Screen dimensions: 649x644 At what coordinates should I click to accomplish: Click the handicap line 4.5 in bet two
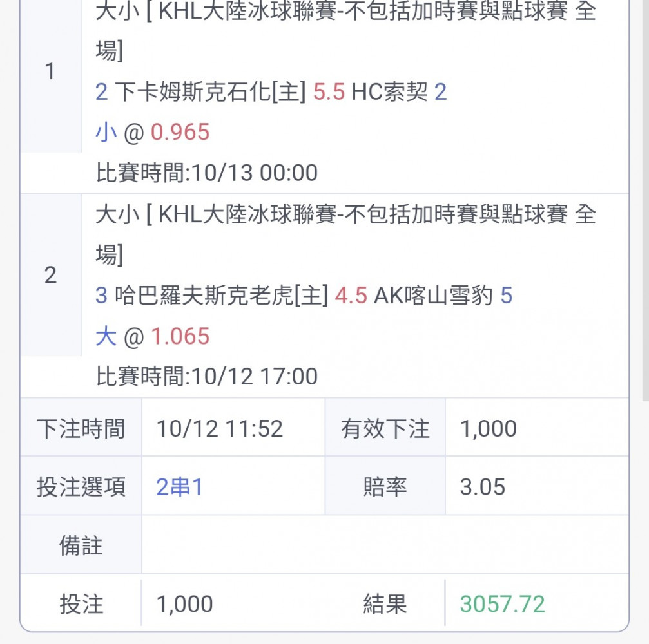351,296
